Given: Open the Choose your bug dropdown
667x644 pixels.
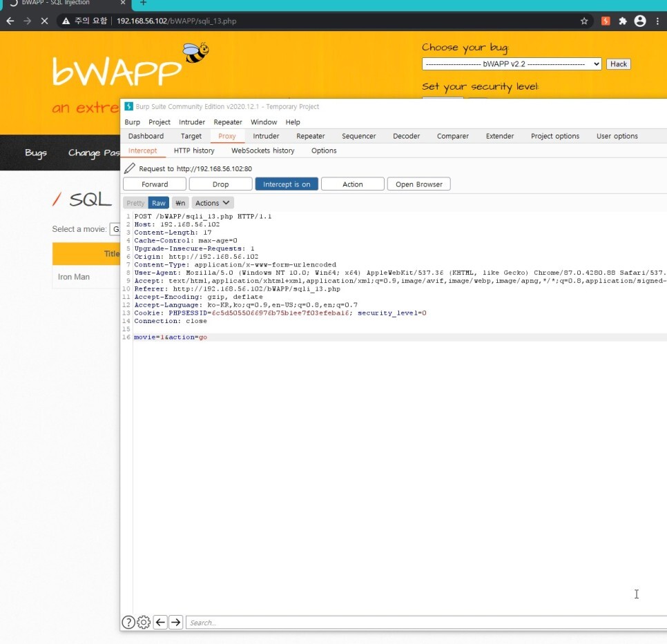Looking at the screenshot, I should 512,64.
